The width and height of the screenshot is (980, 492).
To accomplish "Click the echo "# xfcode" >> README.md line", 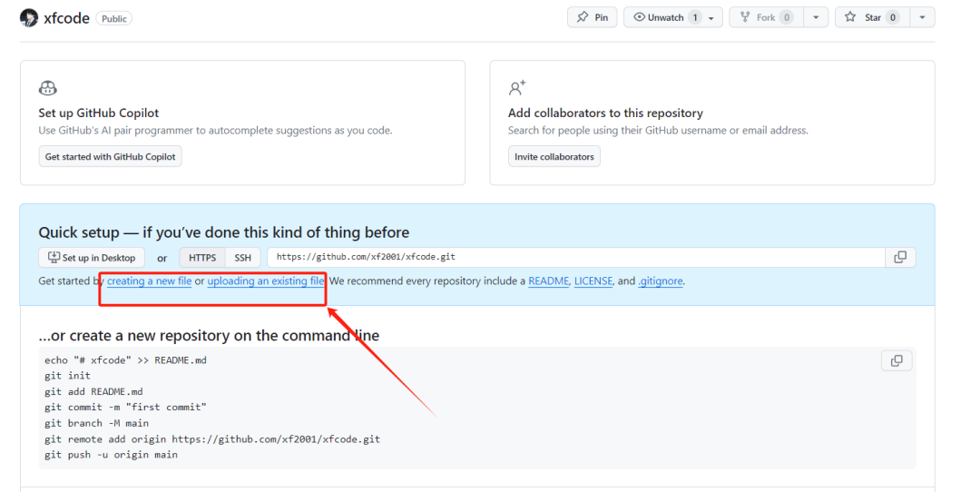I will (125, 360).
